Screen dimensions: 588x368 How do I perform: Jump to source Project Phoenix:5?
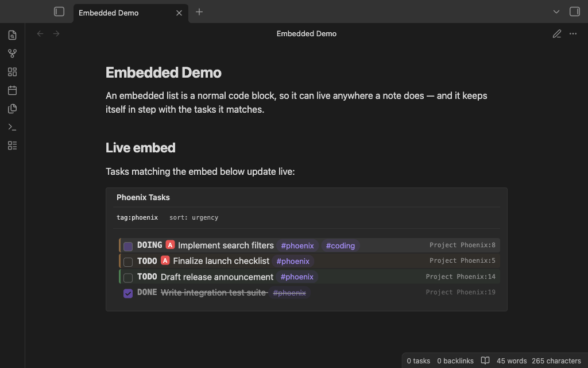[x=462, y=260]
